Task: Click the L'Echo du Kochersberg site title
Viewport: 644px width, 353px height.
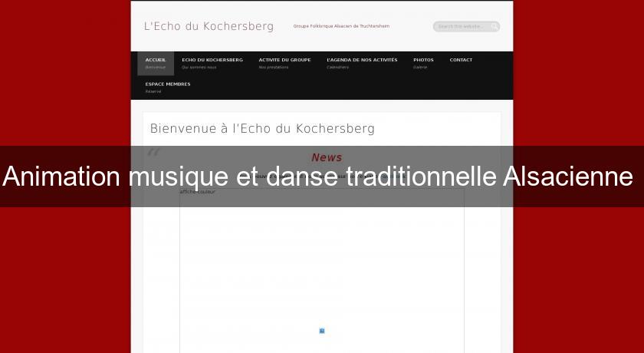Action: tap(209, 26)
